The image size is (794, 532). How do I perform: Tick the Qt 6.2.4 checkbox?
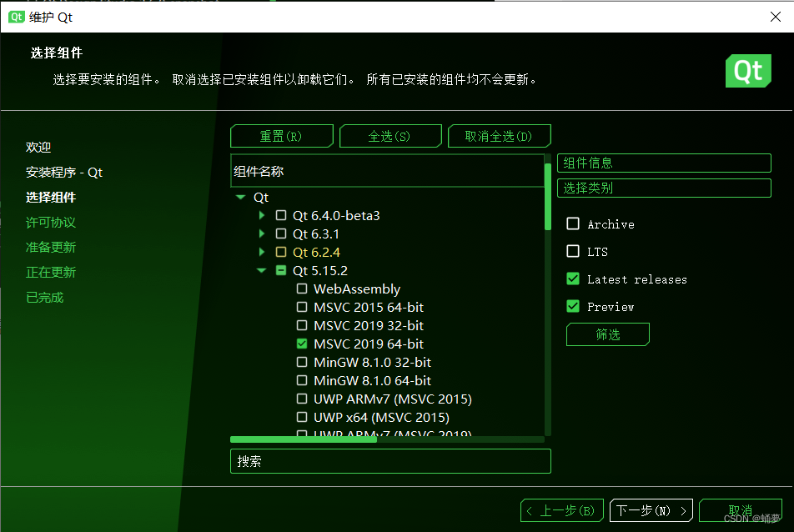coord(281,252)
